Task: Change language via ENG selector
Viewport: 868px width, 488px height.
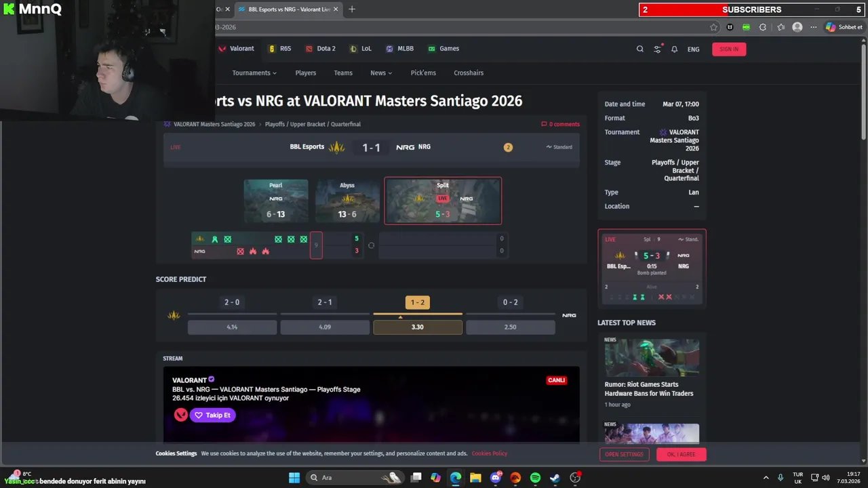Action: point(693,49)
